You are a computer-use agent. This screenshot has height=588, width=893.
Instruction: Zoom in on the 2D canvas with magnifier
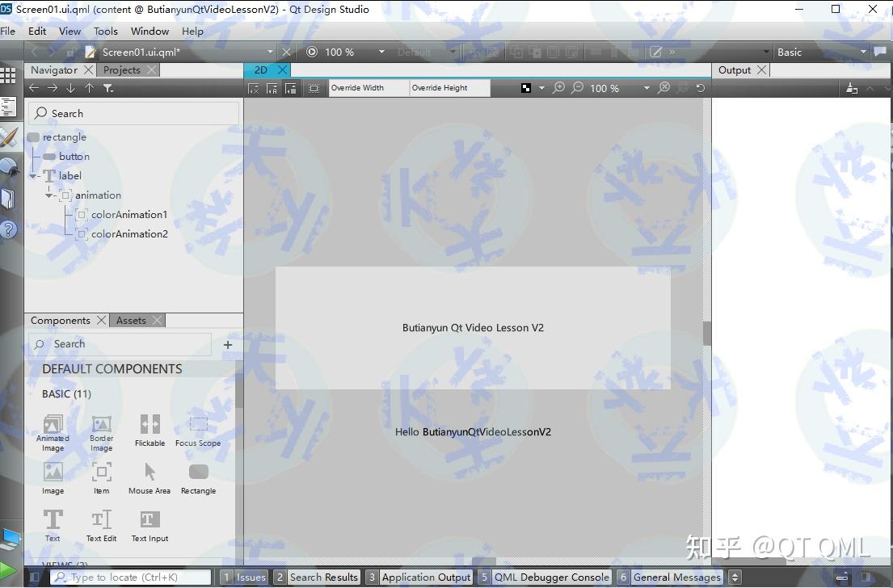tap(558, 87)
